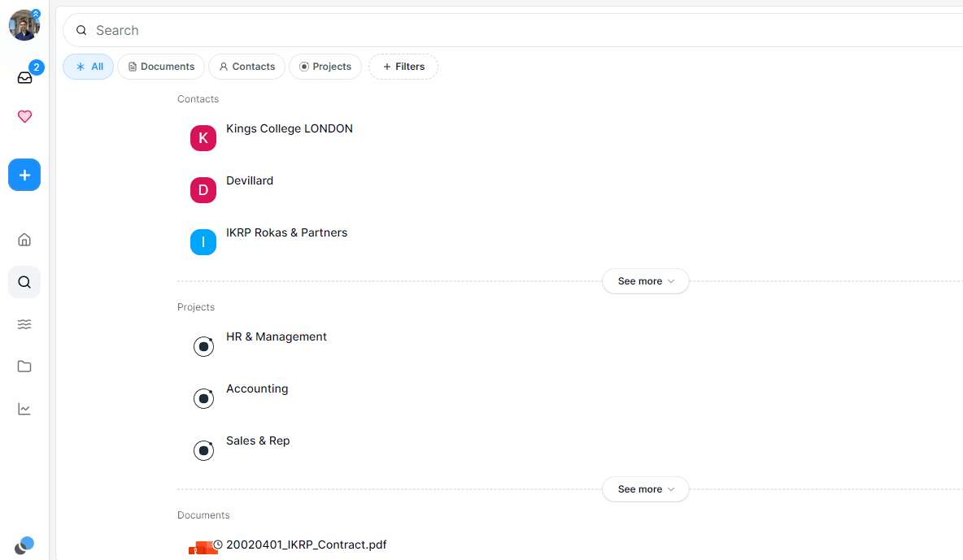Open the inbox with 2 notifications

(x=24, y=77)
